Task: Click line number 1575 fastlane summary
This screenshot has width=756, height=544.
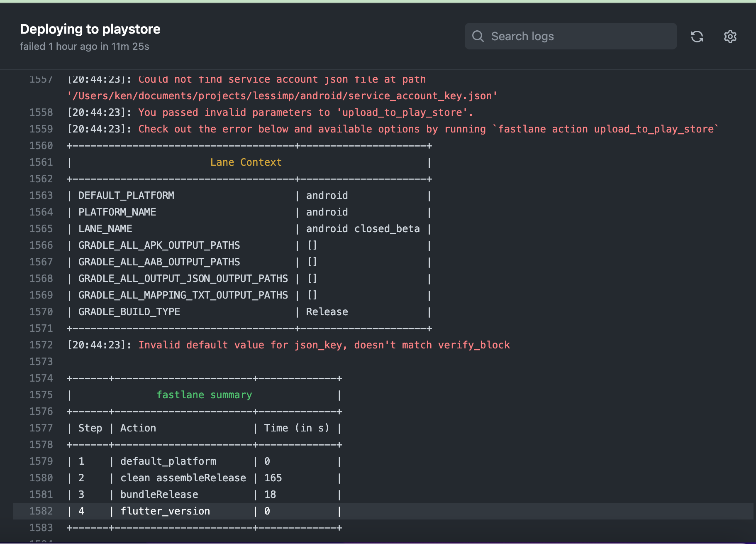Action: pos(41,395)
